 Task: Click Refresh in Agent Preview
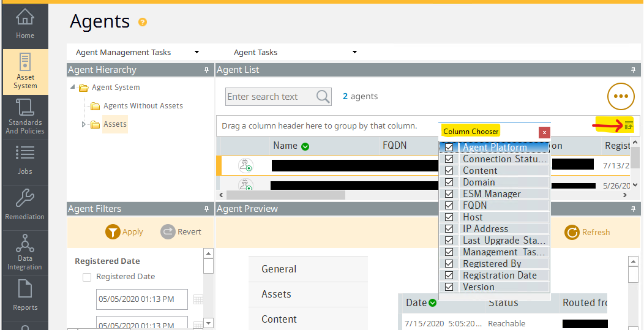click(587, 232)
